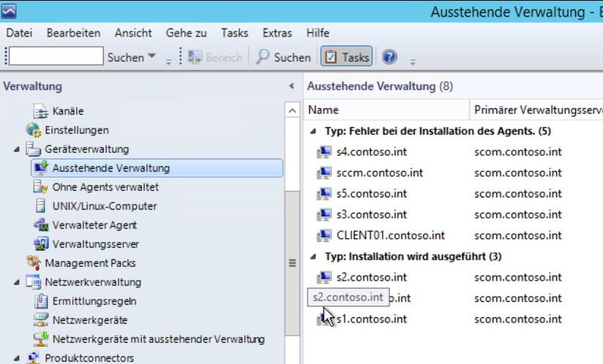Click the magnifier Suchen toolbar button
This screenshot has height=364, width=603.
coord(283,57)
